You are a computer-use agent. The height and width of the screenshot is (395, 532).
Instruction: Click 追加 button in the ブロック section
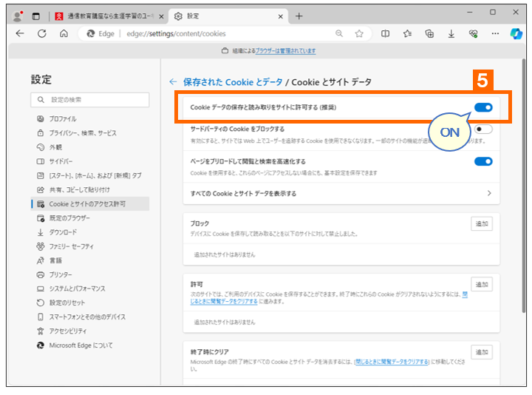(x=482, y=223)
